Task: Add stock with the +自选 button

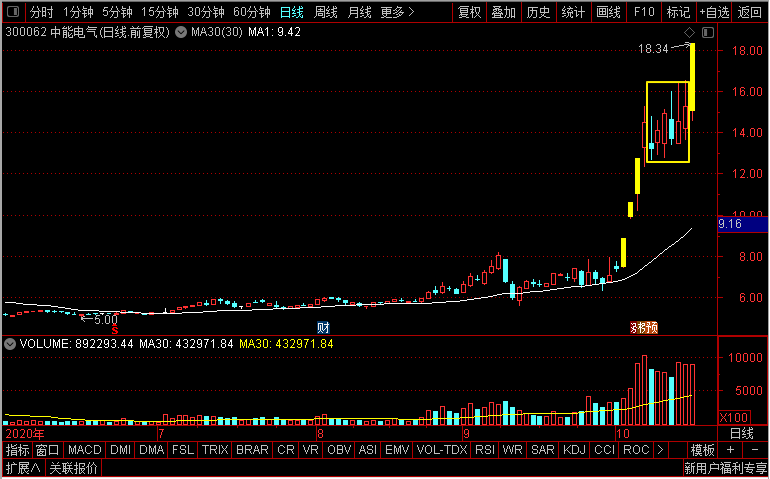Action: [x=714, y=12]
